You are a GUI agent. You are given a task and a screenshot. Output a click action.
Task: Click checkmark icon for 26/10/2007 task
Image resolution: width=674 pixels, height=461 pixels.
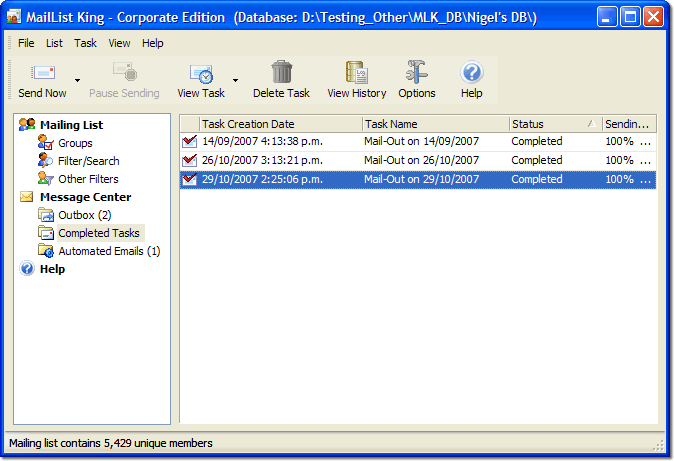(190, 160)
